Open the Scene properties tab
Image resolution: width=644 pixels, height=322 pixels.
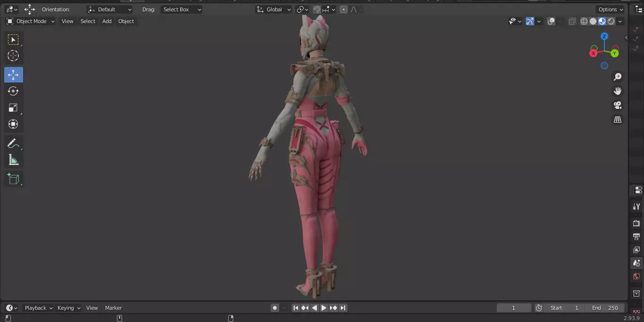pos(636,263)
